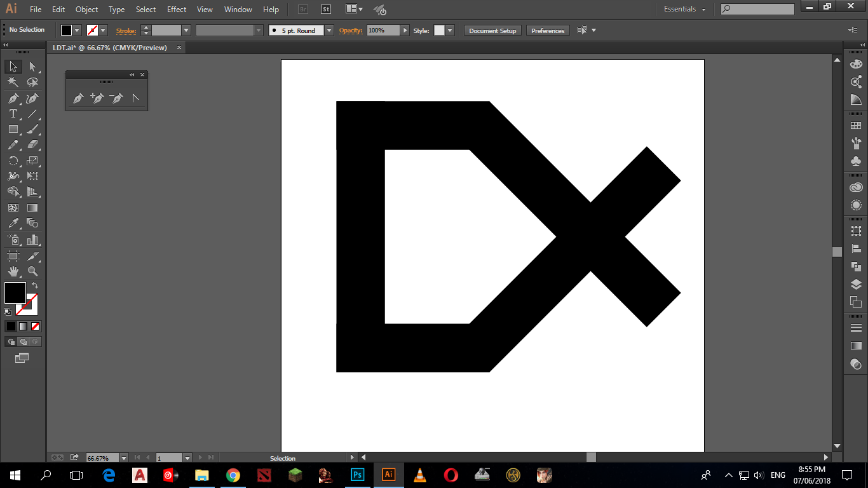Select the Direct Selection tool
The width and height of the screenshot is (868, 488).
33,67
